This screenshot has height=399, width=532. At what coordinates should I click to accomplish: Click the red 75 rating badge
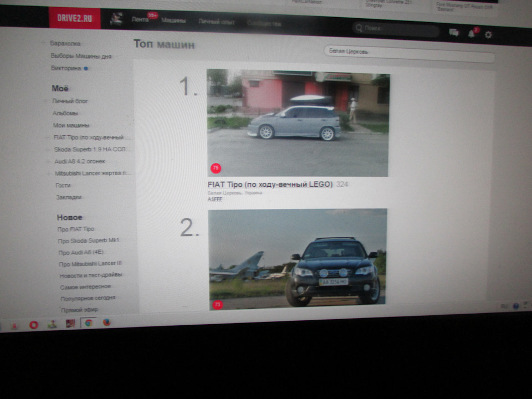(216, 168)
